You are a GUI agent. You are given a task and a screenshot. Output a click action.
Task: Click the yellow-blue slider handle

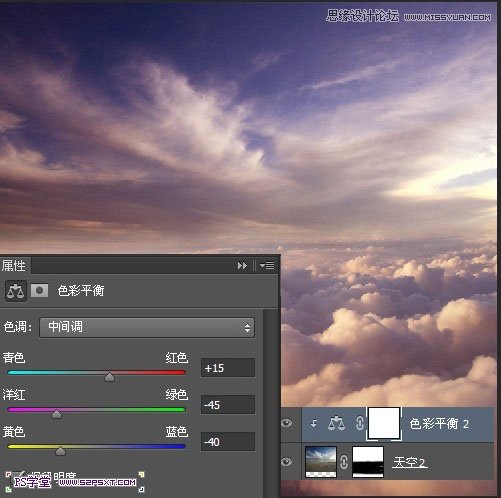(x=60, y=451)
